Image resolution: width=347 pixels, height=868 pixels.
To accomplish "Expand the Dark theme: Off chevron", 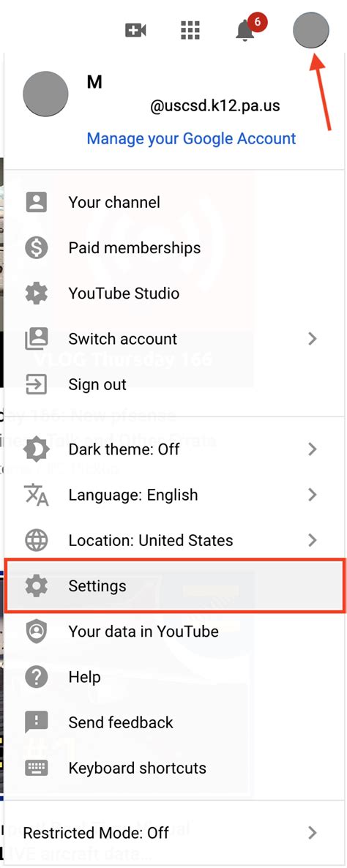I will point(313,449).
